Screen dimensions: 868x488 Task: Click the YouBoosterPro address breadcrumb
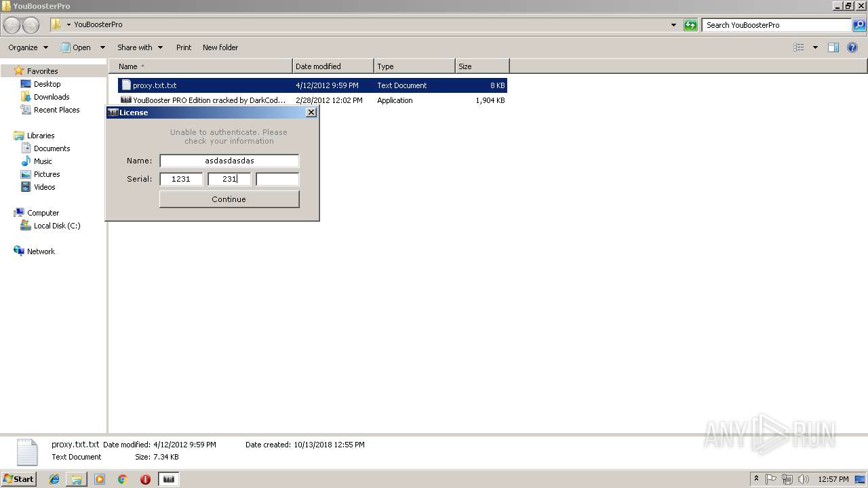[x=98, y=24]
